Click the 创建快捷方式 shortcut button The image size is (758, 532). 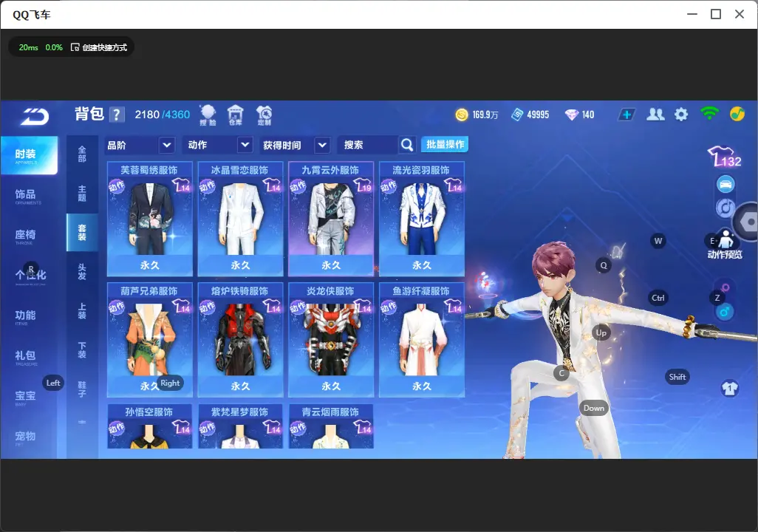click(x=99, y=47)
